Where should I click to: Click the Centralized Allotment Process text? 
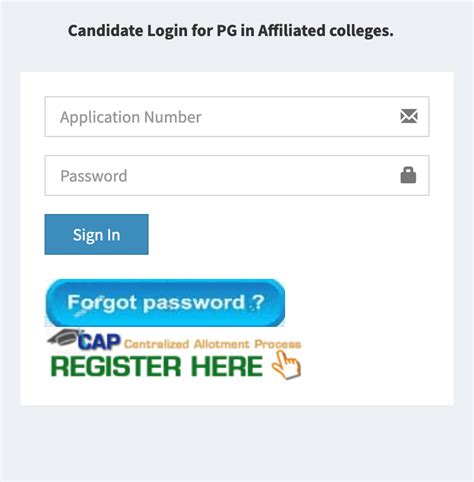point(212,344)
